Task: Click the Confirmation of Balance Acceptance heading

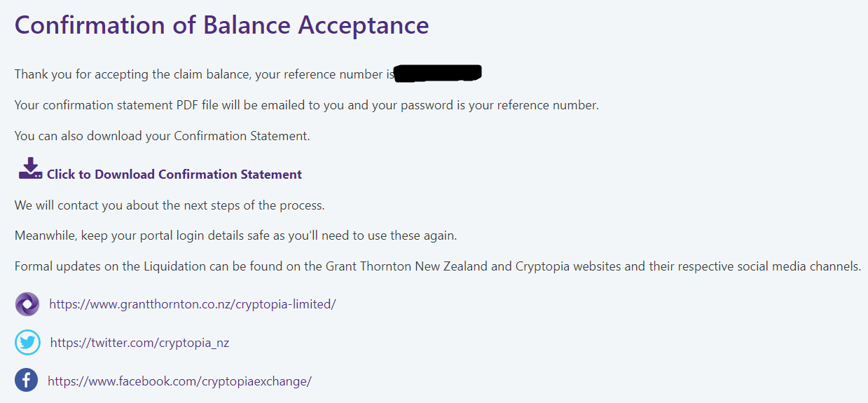Action: point(221,25)
